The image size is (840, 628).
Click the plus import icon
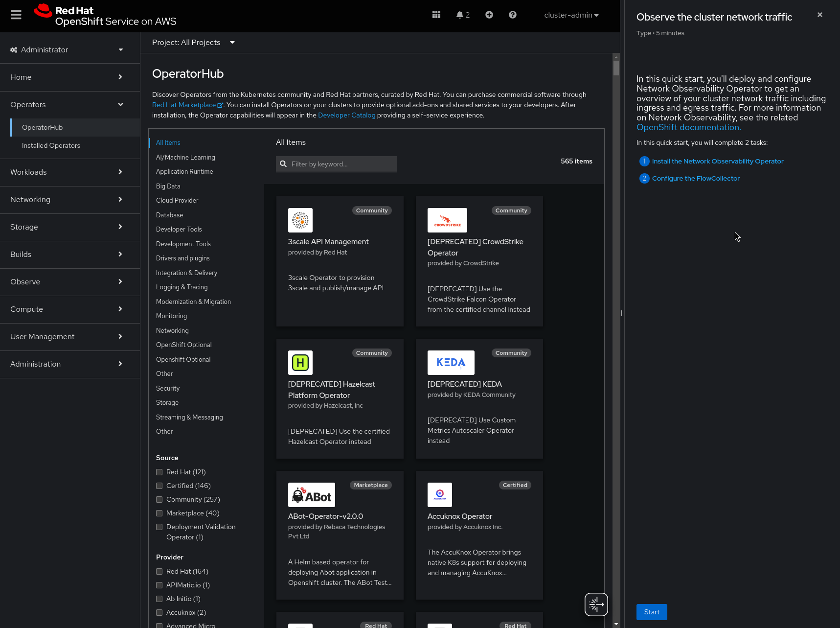coord(489,15)
